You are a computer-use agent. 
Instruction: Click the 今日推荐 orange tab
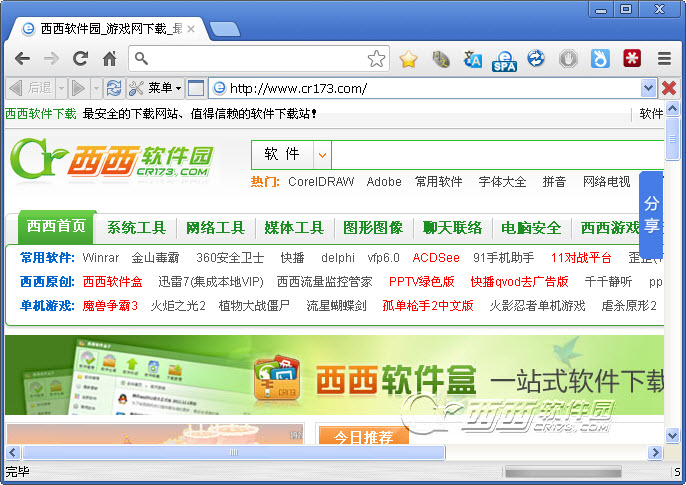click(364, 436)
